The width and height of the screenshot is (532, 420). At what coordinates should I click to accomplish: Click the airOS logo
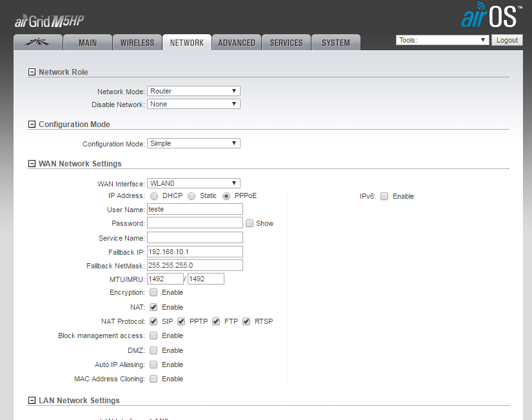491,15
